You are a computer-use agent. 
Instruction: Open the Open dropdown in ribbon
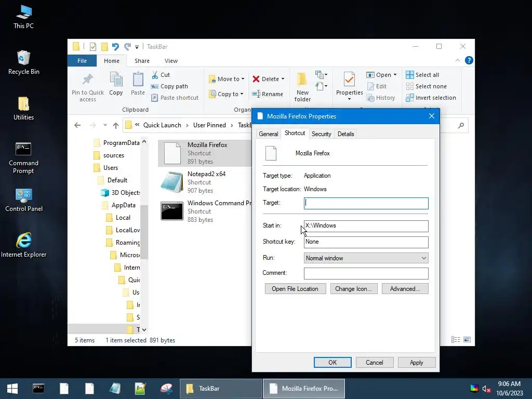click(x=381, y=75)
